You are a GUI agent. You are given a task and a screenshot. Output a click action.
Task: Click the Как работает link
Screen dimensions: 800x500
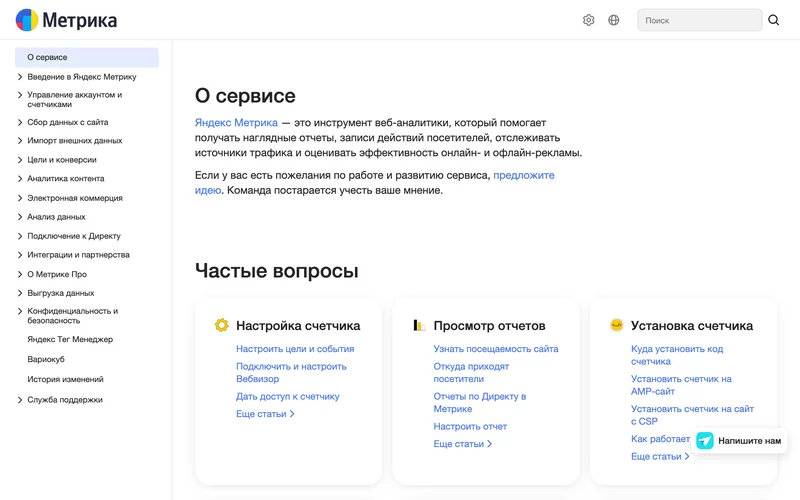point(660,439)
